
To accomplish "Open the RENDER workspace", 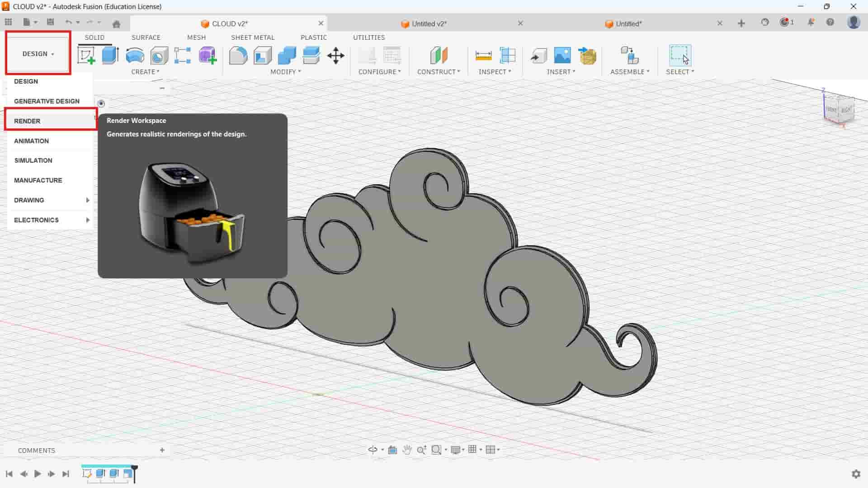I will coord(27,121).
